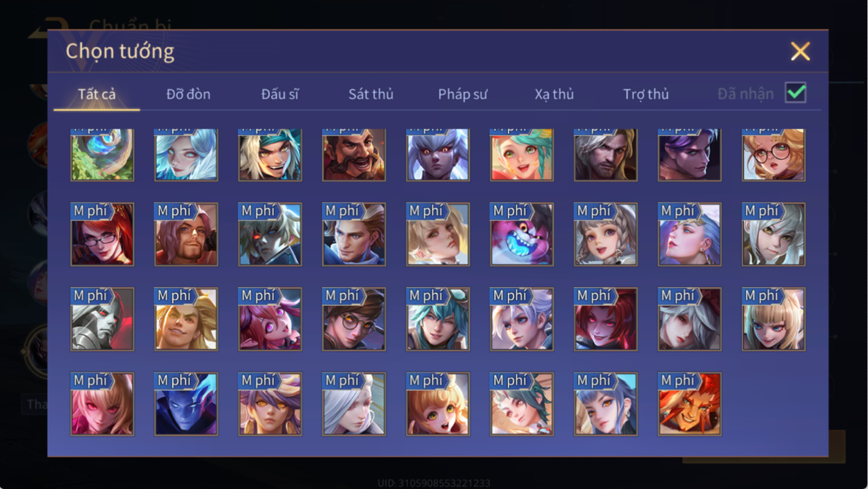The width and height of the screenshot is (868, 489).
Task: Pick the pink-haired girl with red eyes
Action: coord(102,404)
